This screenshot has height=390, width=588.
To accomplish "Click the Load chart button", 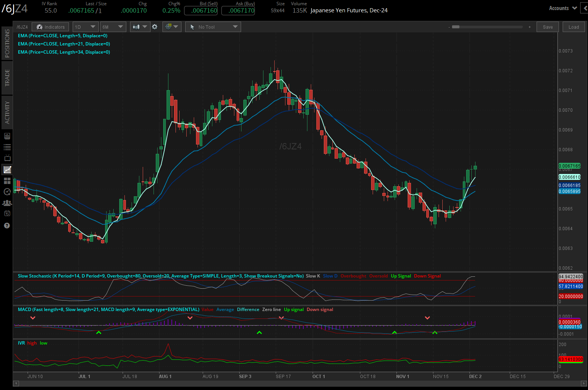I will click(573, 27).
